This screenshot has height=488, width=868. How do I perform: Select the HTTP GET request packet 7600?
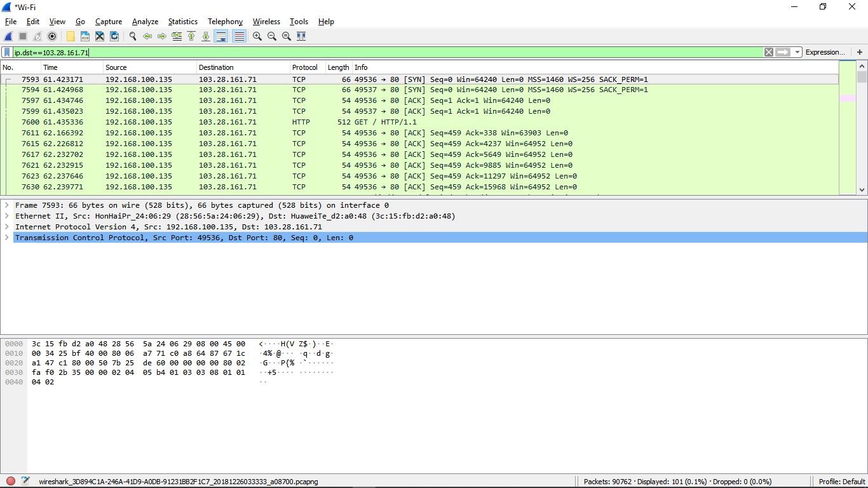254,121
